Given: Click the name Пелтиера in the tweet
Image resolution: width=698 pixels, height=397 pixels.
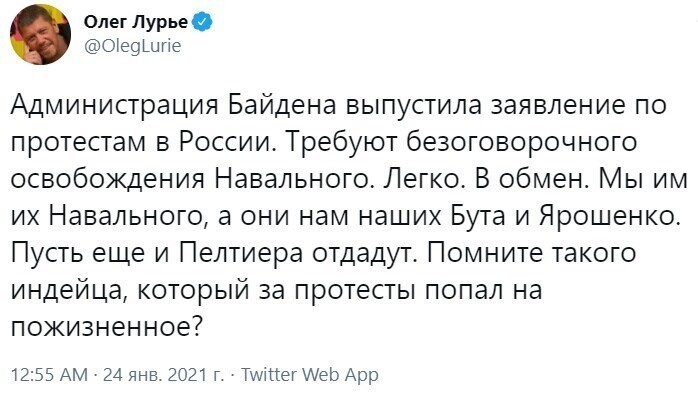Looking at the screenshot, I should click(241, 254).
